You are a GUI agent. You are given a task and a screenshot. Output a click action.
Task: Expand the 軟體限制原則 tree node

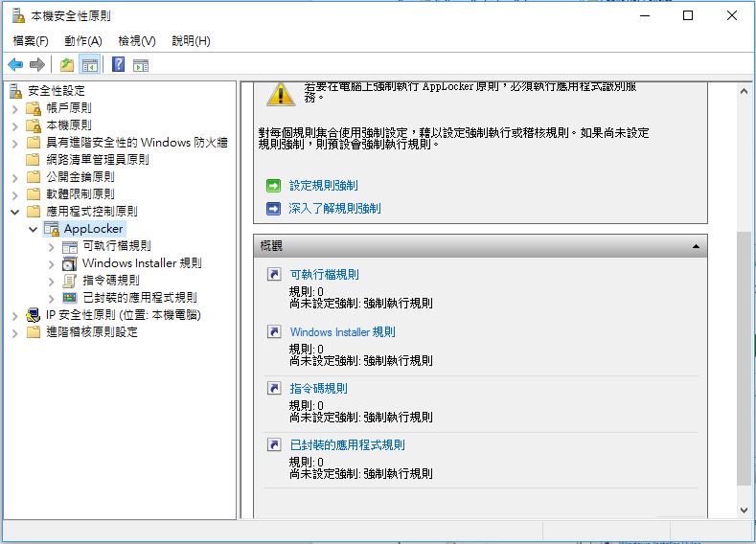click(x=15, y=194)
